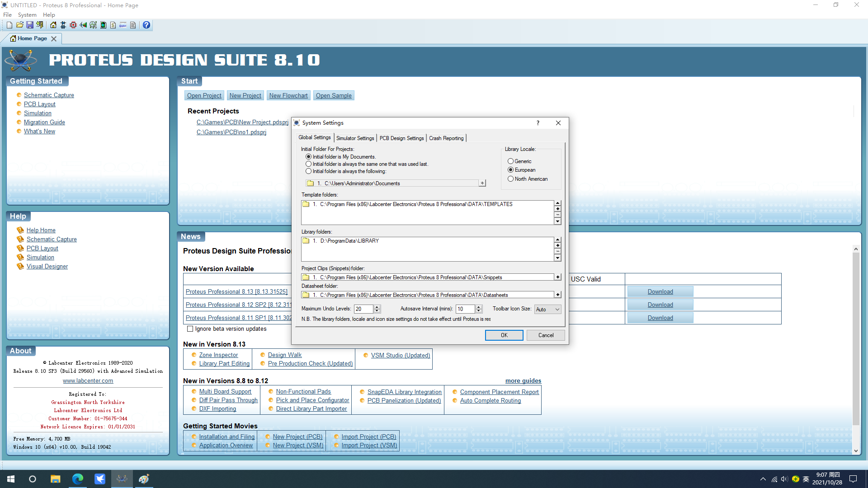Screen dimensions: 868x488
Task: Select the North American library locale
Action: [x=510, y=179]
